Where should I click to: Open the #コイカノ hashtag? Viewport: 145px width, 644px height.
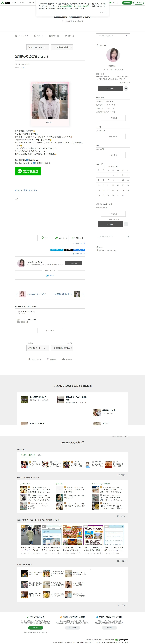point(33,191)
